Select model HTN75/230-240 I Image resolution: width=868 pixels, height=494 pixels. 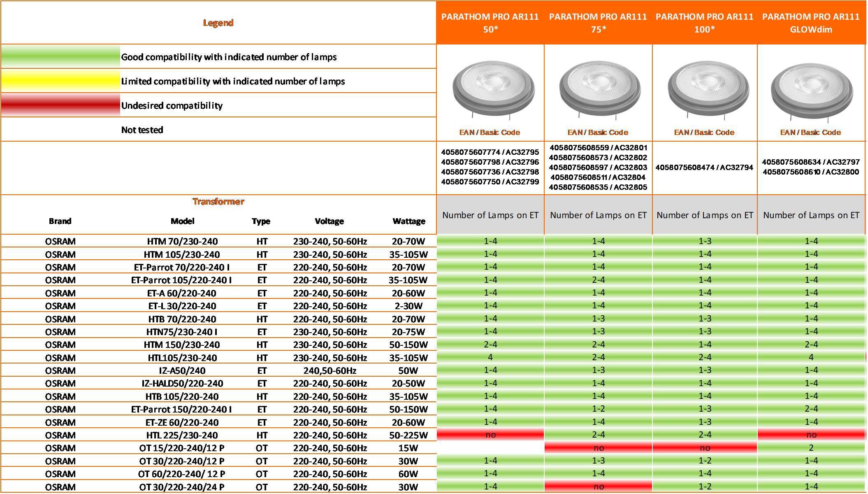(x=182, y=332)
